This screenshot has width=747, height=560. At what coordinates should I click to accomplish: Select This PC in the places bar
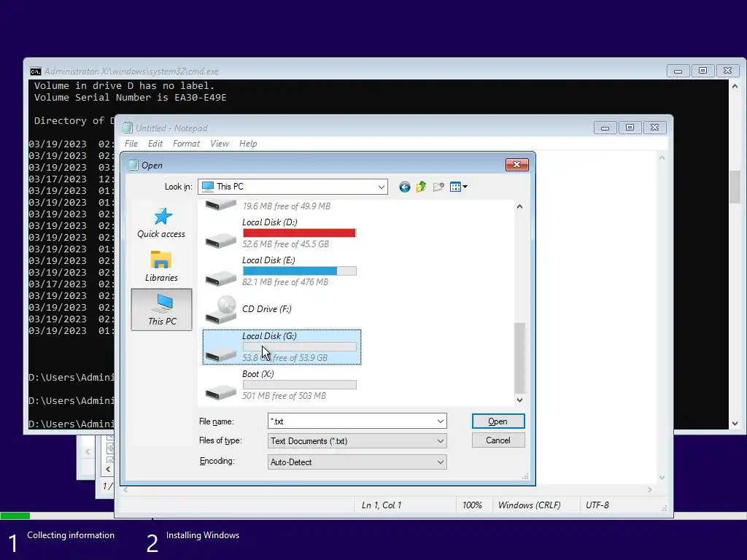click(x=161, y=309)
